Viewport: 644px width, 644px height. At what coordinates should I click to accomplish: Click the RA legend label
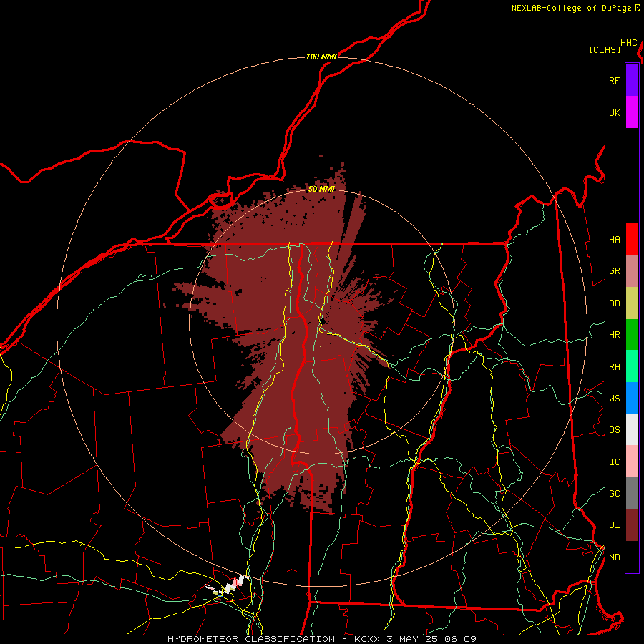614,366
